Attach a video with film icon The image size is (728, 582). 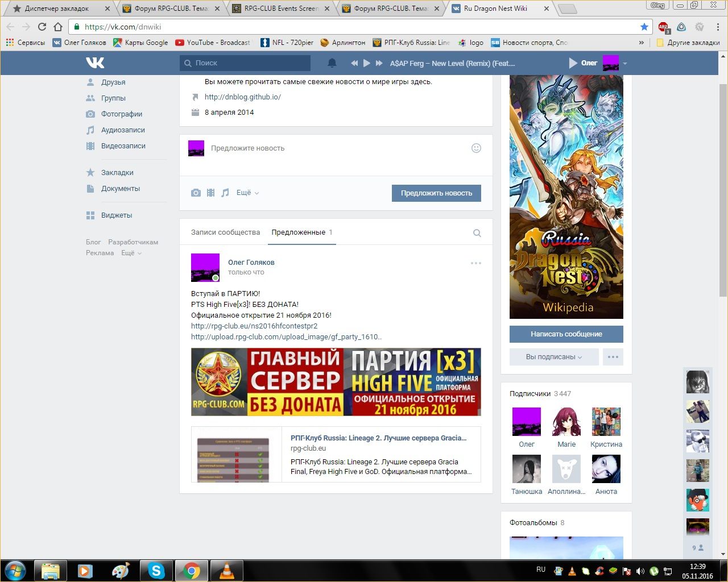pos(210,193)
